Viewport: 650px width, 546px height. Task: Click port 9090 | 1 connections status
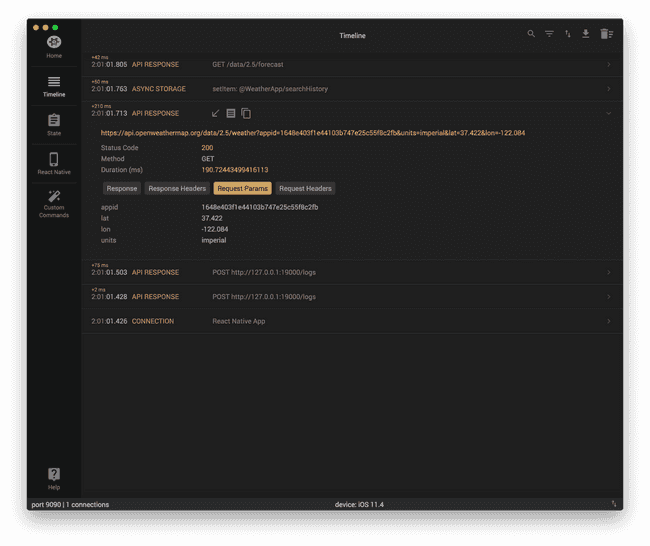coord(70,505)
